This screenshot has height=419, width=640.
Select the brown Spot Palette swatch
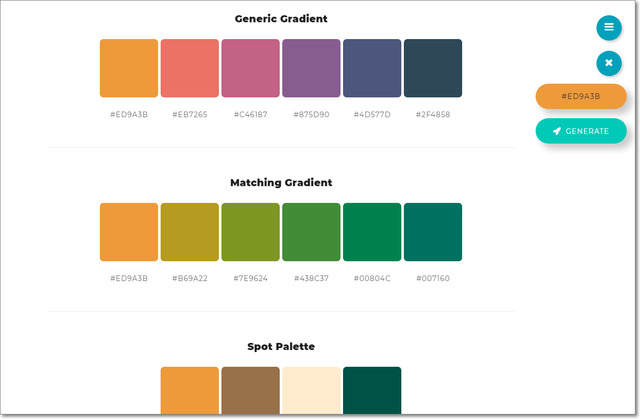pyautogui.click(x=251, y=391)
